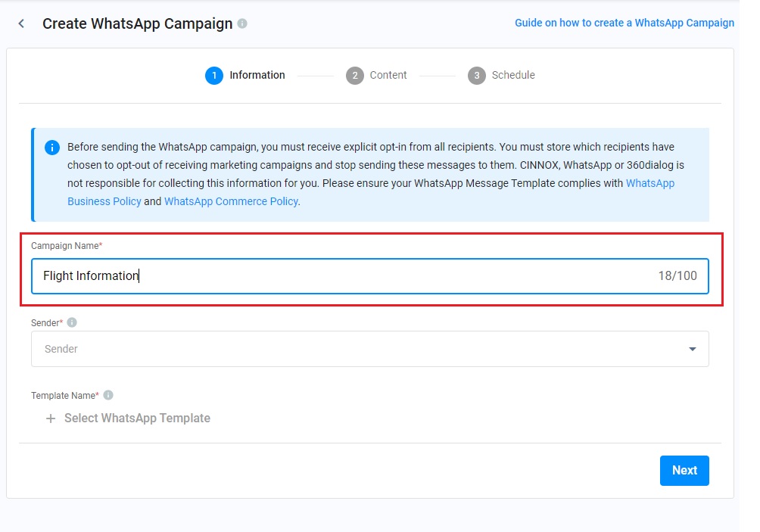This screenshot has width=760, height=532.
Task: Open the Sender dropdown arrow
Action: coord(693,349)
